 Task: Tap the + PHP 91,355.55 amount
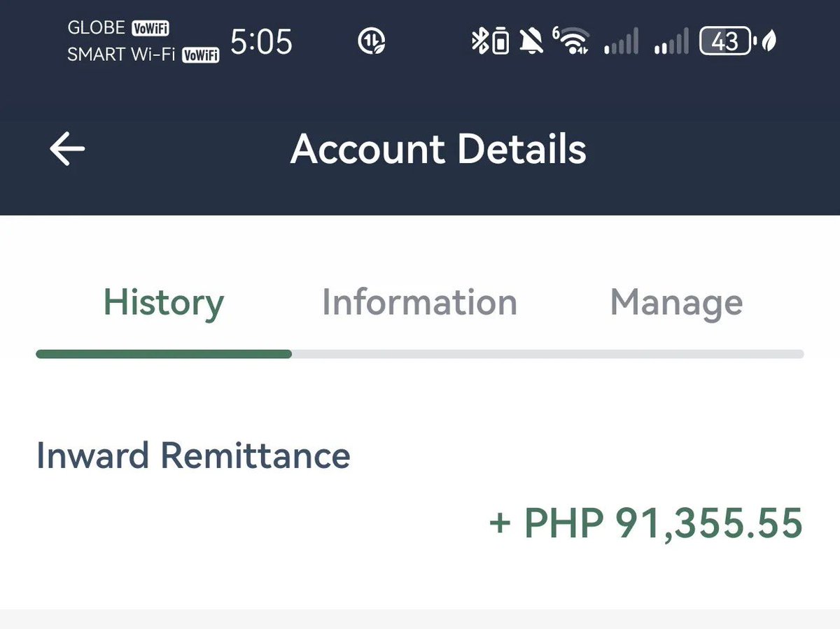645,523
